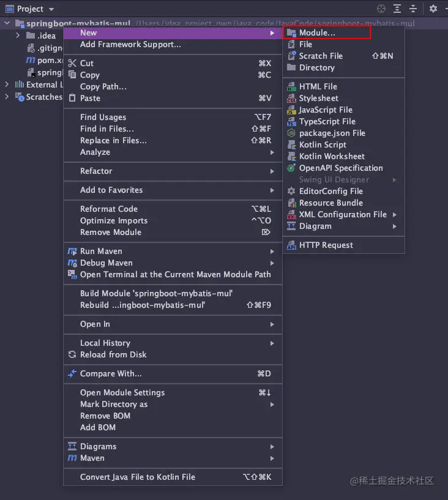Click the Diagrams icon in the context menu
Image resolution: width=448 pixels, height=500 pixels.
tap(72, 446)
